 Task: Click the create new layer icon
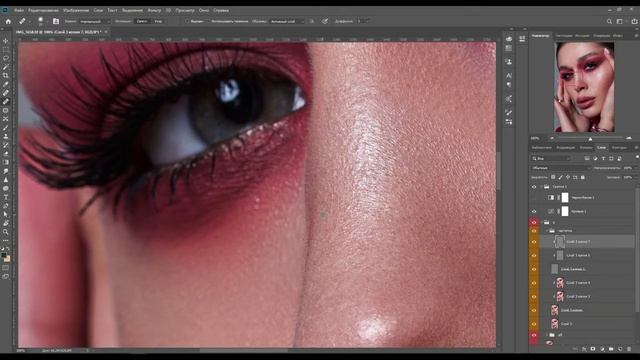coord(620,349)
